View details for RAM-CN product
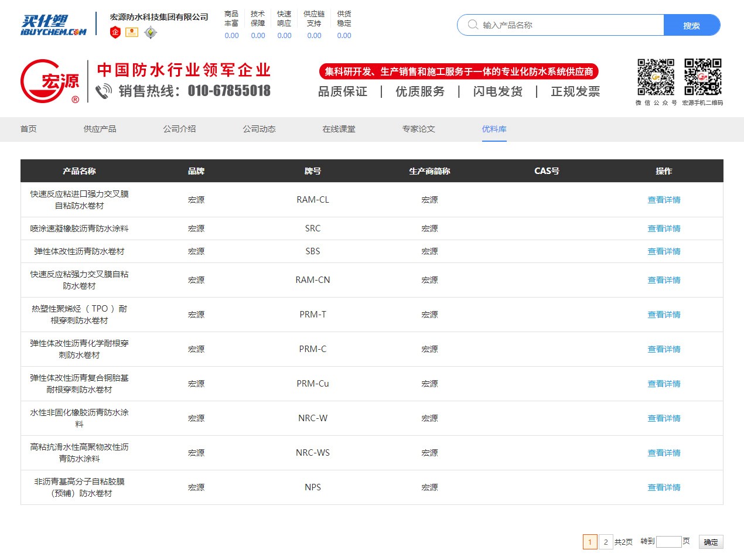744x560 pixels. tap(664, 280)
